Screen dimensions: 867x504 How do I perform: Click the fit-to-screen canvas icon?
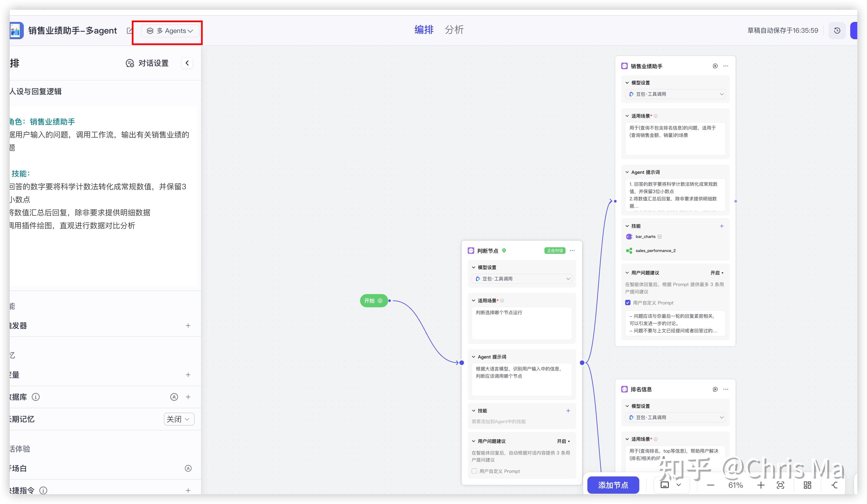pos(780,485)
